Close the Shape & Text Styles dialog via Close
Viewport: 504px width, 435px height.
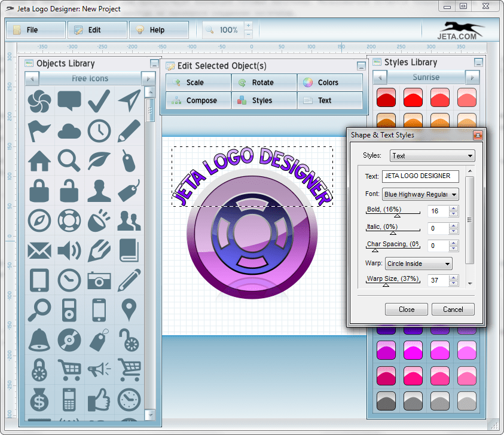click(407, 310)
